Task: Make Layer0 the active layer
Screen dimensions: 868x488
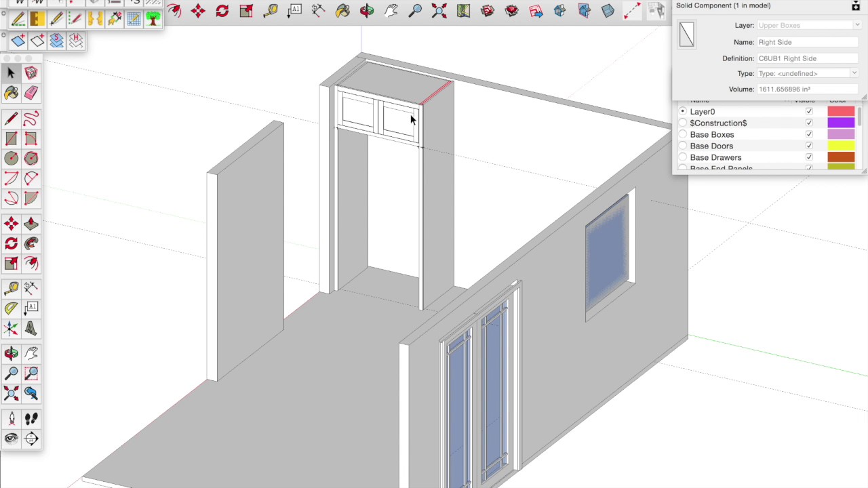Action: [x=683, y=111]
